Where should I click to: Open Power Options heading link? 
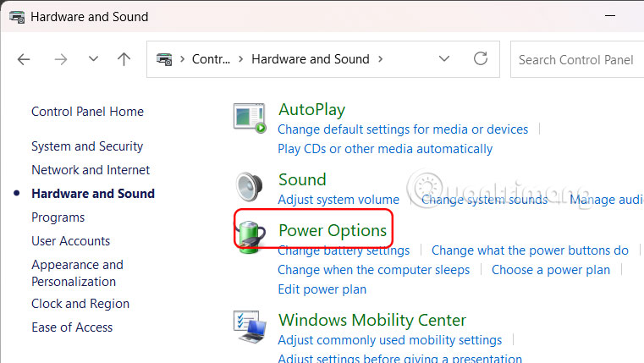point(333,230)
